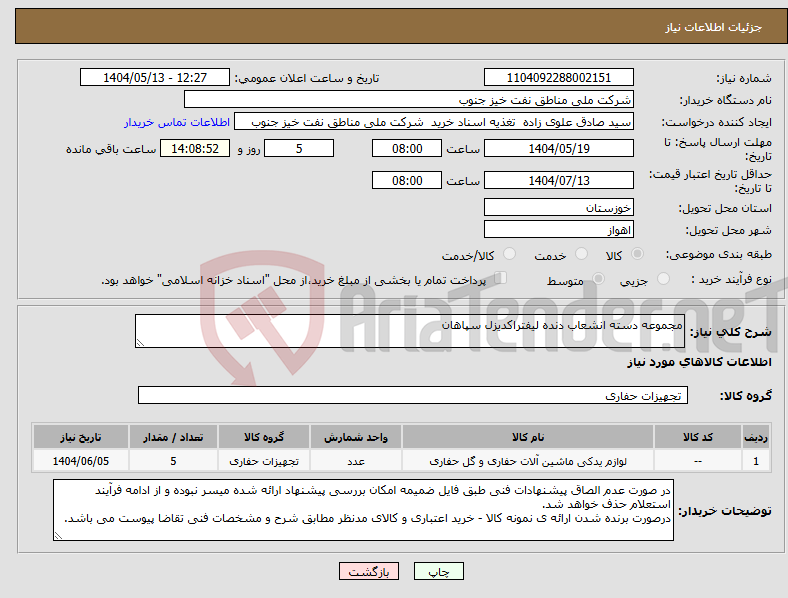Viewport: 788px width, 598px height.
Task: Click the resize handle of the description textbox
Action: 140,343
